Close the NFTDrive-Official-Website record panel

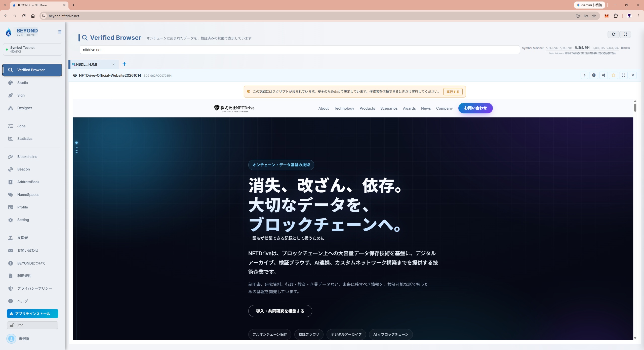[x=633, y=75]
